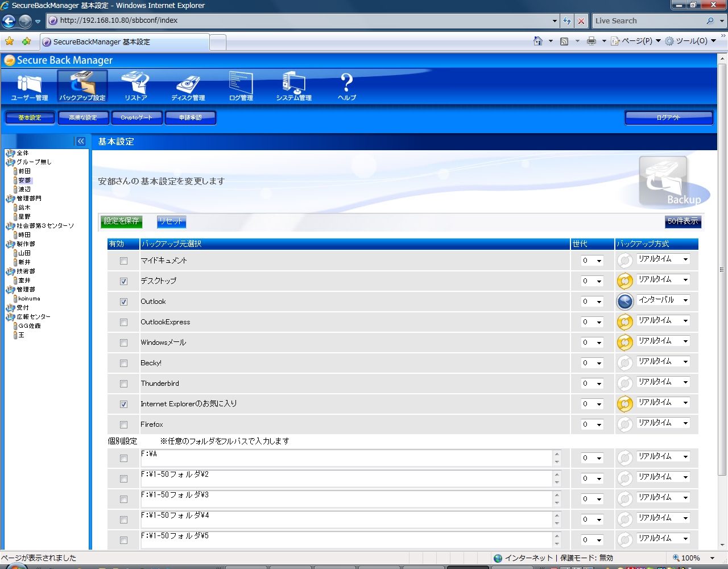This screenshot has width=728, height=569.
Task: Open the ディスク管理 section icon
Action: click(188, 87)
